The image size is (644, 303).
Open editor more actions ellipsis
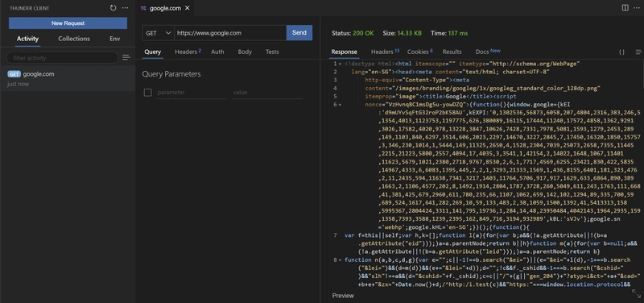pyautogui.click(x=637, y=8)
